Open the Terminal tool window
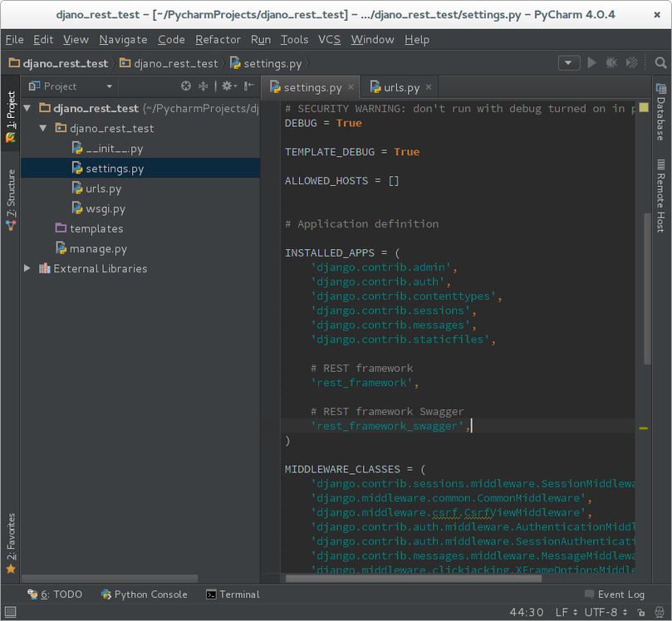672x621 pixels. [233, 594]
